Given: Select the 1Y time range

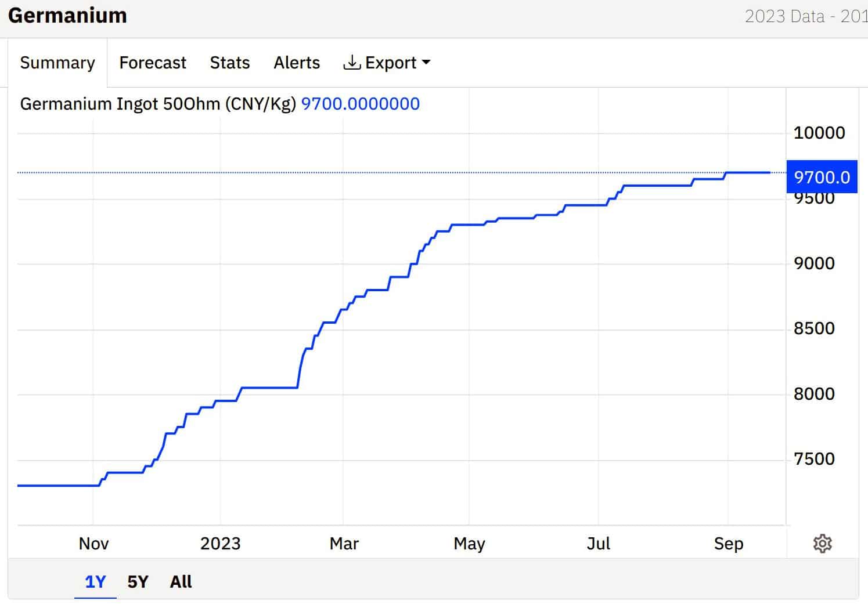Looking at the screenshot, I should pos(95,582).
